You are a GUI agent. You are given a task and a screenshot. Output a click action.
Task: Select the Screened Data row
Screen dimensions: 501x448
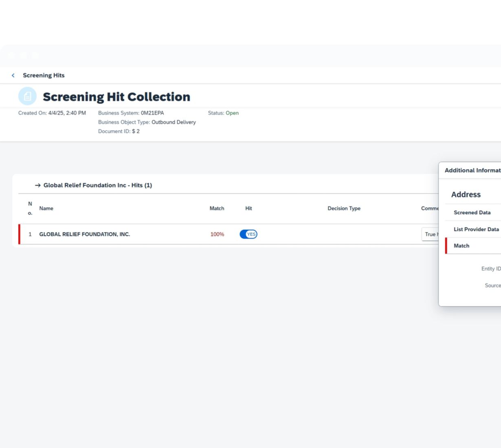472,213
